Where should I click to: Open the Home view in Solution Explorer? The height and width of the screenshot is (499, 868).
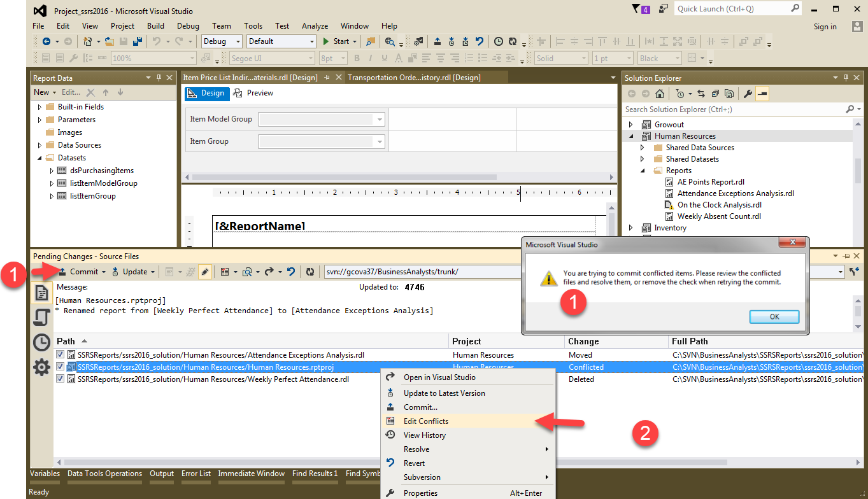(660, 94)
